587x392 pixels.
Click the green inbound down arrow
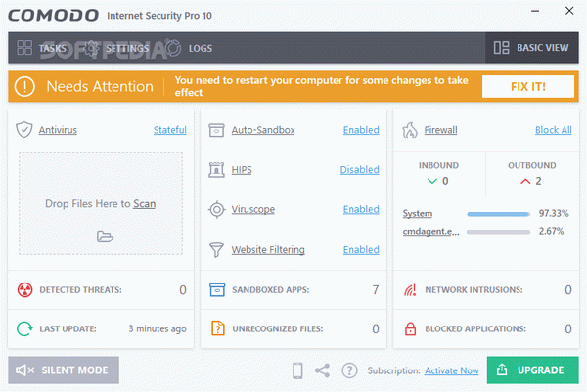click(x=432, y=181)
